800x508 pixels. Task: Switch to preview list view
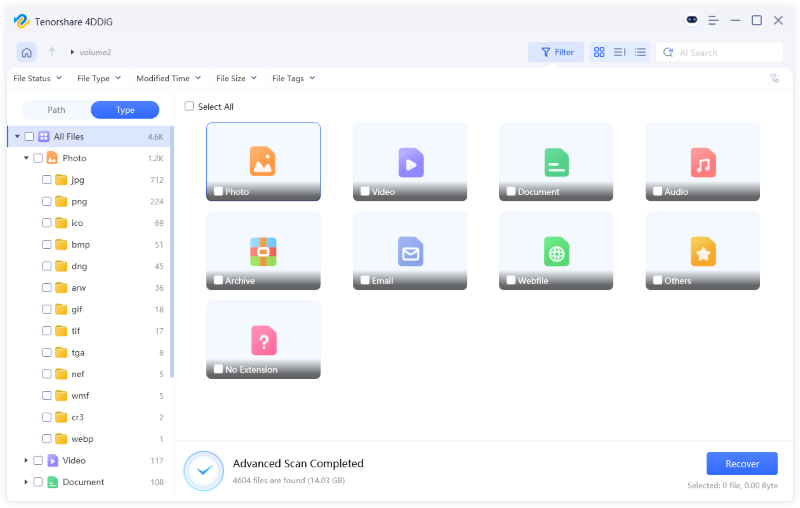(619, 52)
